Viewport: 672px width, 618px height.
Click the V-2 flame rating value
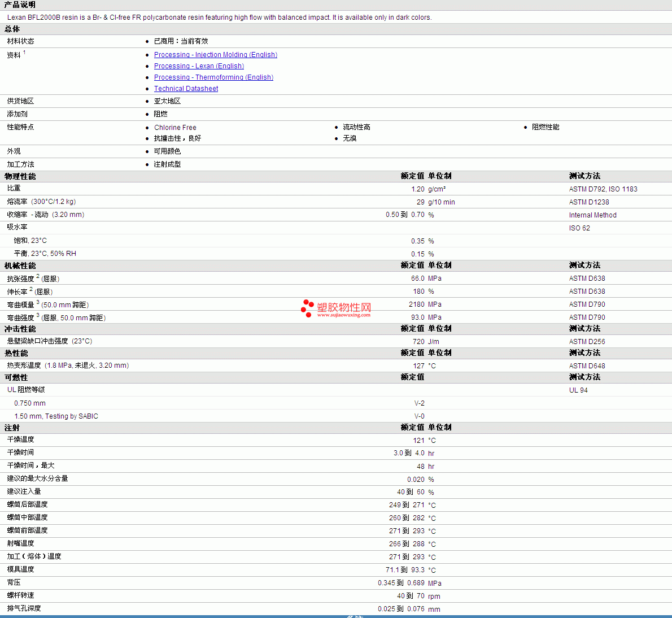tap(420, 403)
